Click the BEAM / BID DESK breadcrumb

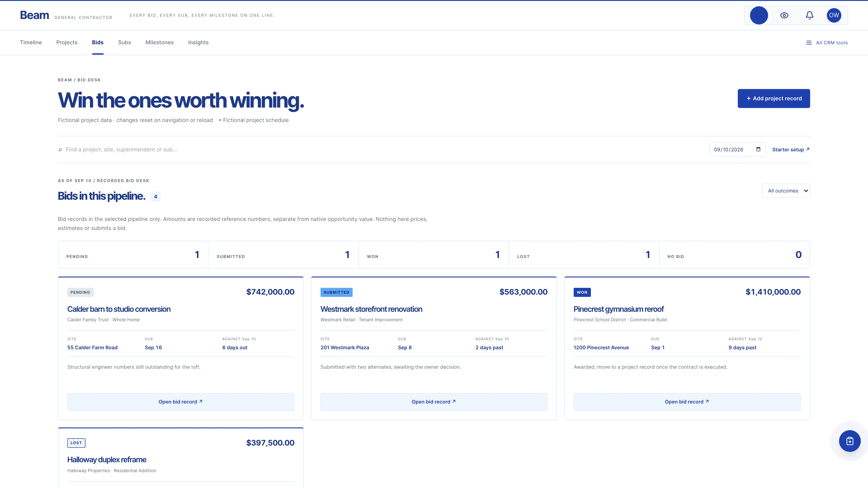[79, 80]
